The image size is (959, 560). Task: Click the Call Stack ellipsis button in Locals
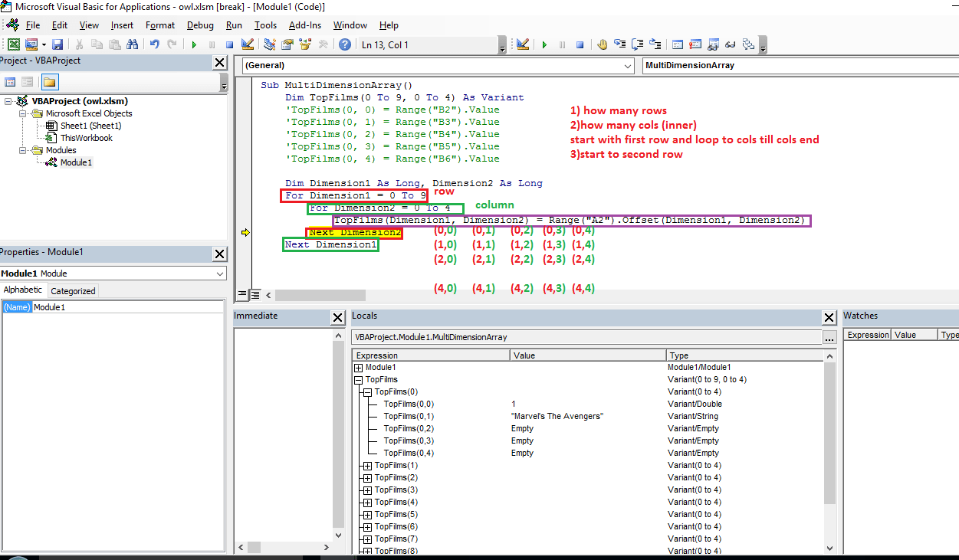coord(829,338)
